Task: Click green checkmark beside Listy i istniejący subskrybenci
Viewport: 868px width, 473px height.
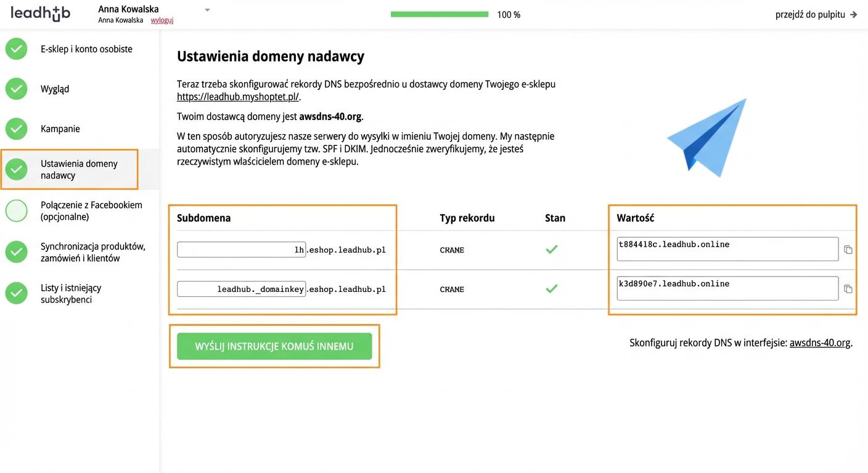Action: point(17,293)
